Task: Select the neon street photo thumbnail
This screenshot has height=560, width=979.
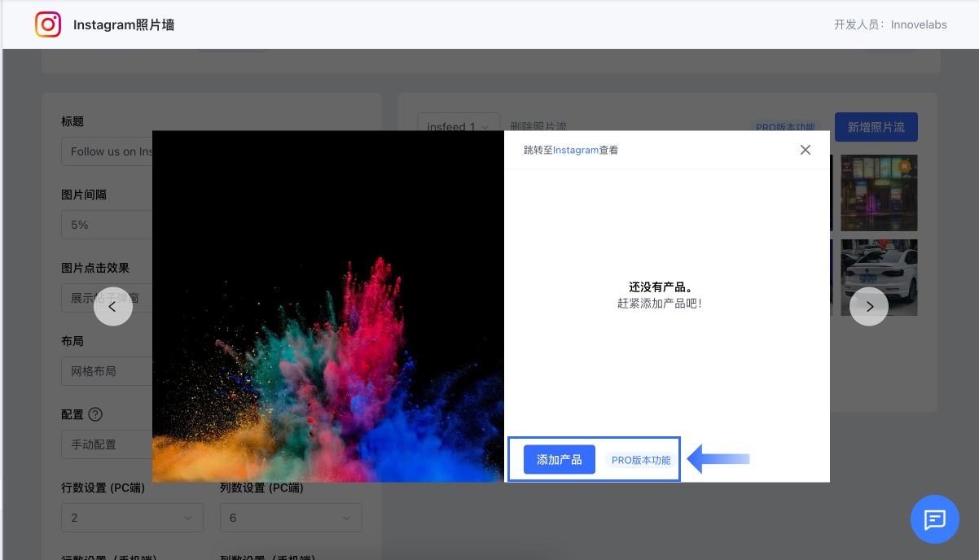Action: (x=879, y=193)
